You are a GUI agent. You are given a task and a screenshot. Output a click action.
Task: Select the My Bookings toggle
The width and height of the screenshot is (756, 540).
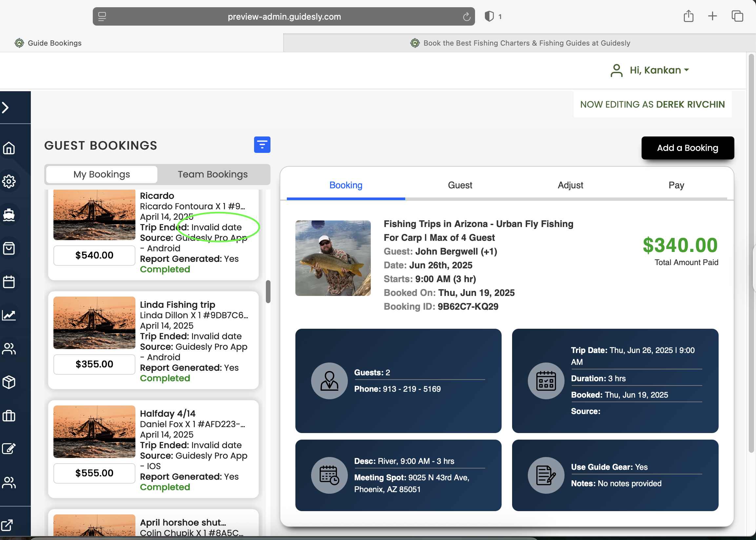[x=101, y=174]
